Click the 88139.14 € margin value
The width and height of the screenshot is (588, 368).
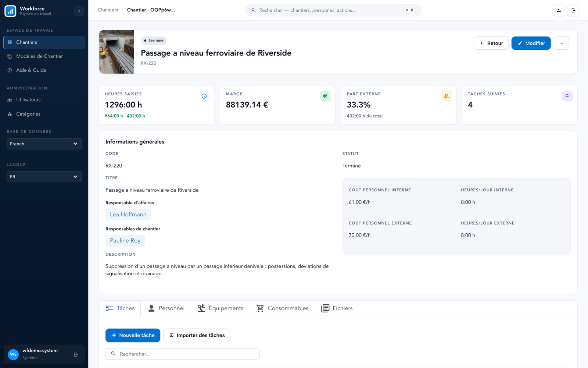(247, 105)
